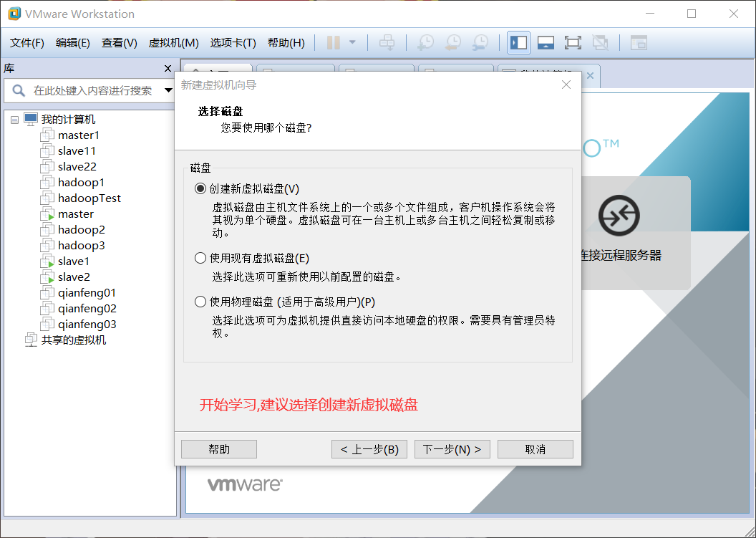Select the master1 virtual machine
The width and height of the screenshot is (756, 538).
point(79,135)
